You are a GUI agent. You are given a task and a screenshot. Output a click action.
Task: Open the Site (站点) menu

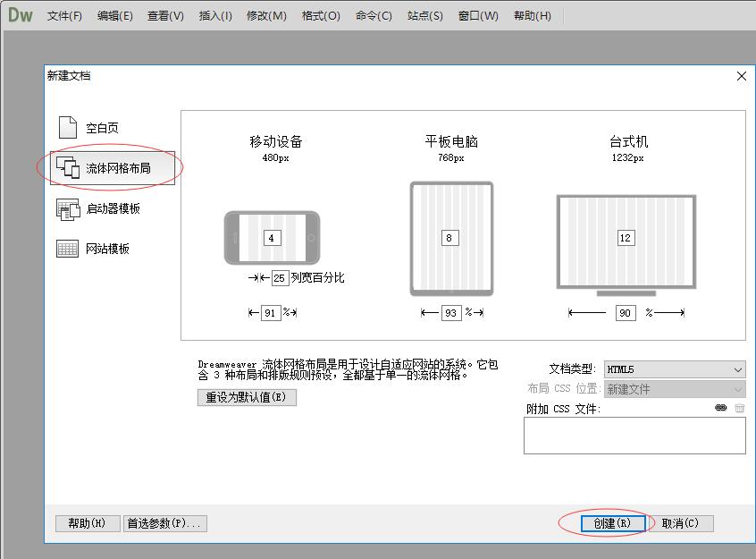(x=424, y=16)
